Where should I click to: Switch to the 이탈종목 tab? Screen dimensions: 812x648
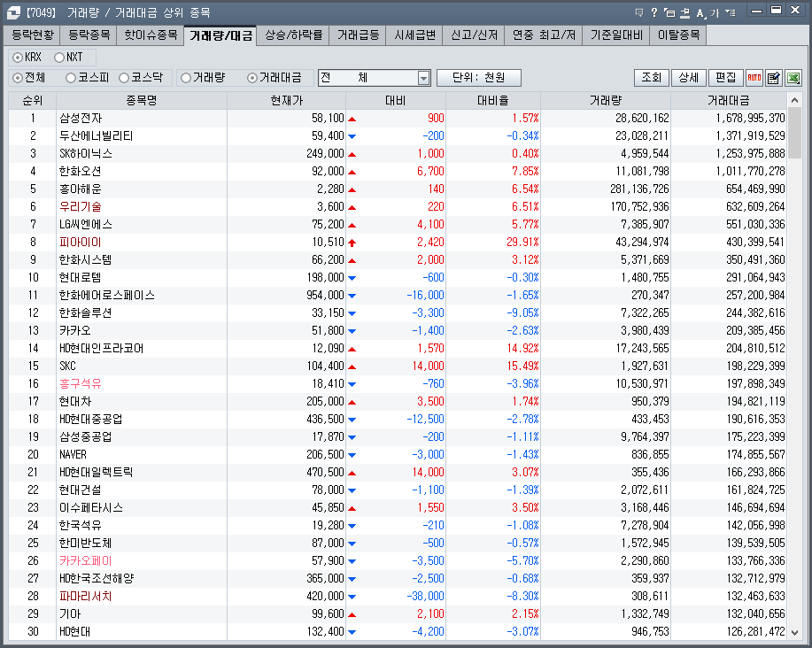click(x=678, y=35)
